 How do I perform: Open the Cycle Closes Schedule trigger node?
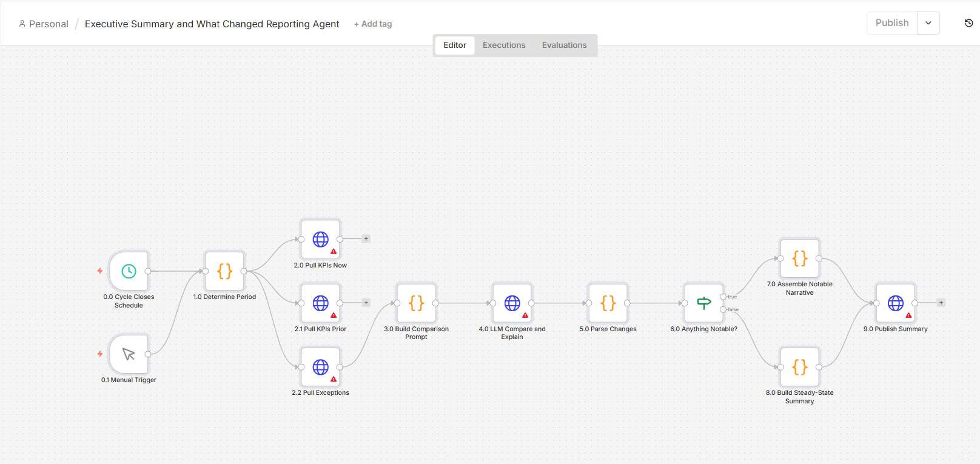coord(129,271)
